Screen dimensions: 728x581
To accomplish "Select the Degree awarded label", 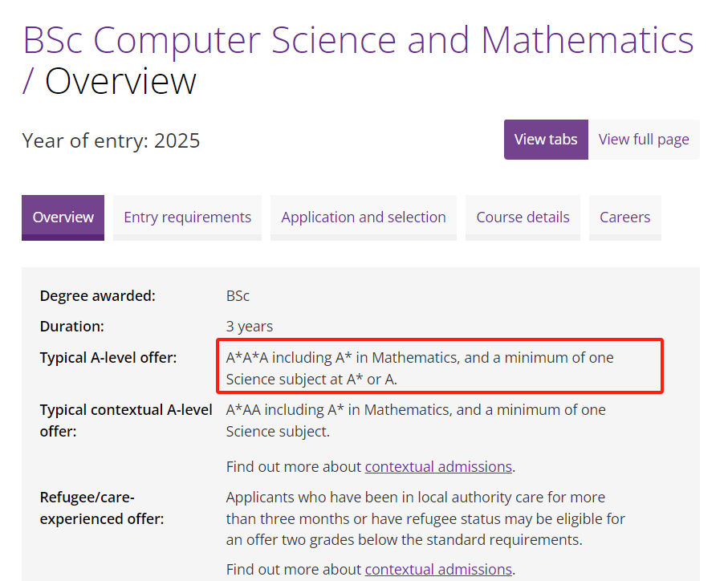I will pos(97,296).
